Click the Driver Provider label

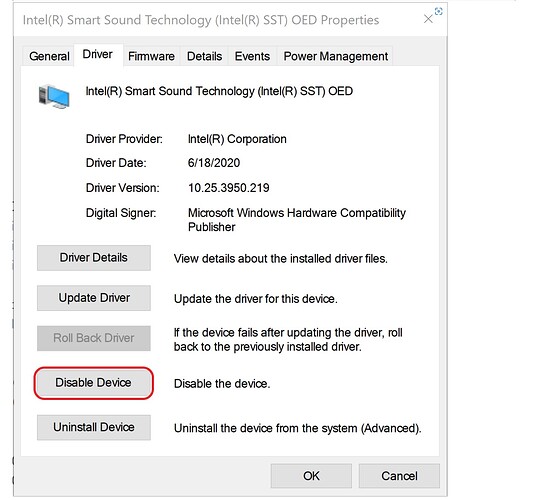pyautogui.click(x=124, y=139)
